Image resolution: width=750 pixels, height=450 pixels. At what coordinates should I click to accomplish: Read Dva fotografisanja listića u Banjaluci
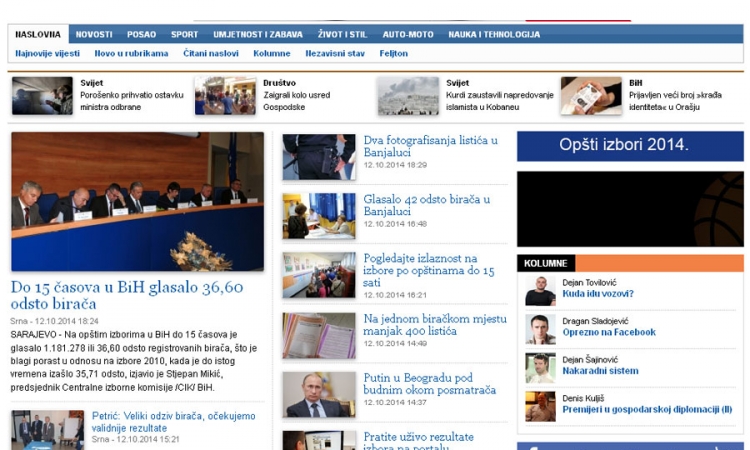(x=430, y=146)
